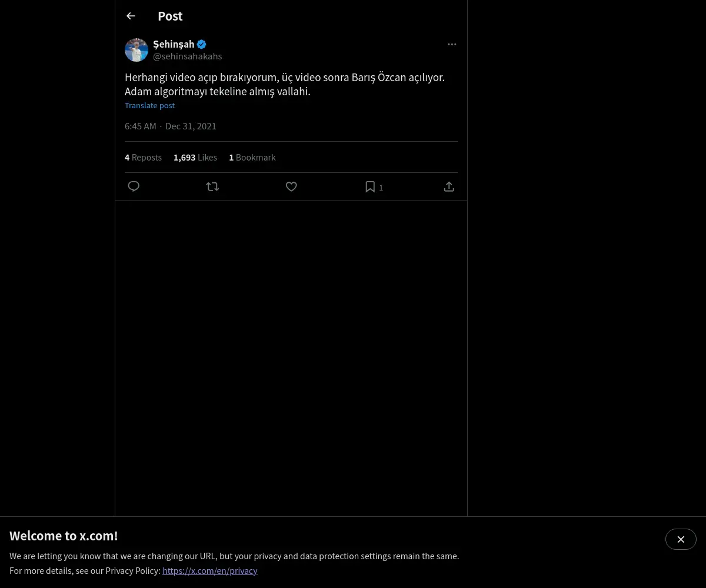Open Şehinşah's profile picture
The width and height of the screenshot is (706, 588).
click(136, 50)
